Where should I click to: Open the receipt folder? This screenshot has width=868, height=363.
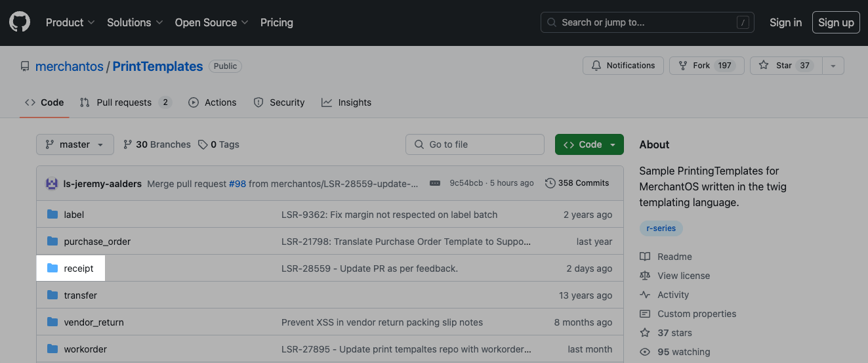tap(79, 268)
